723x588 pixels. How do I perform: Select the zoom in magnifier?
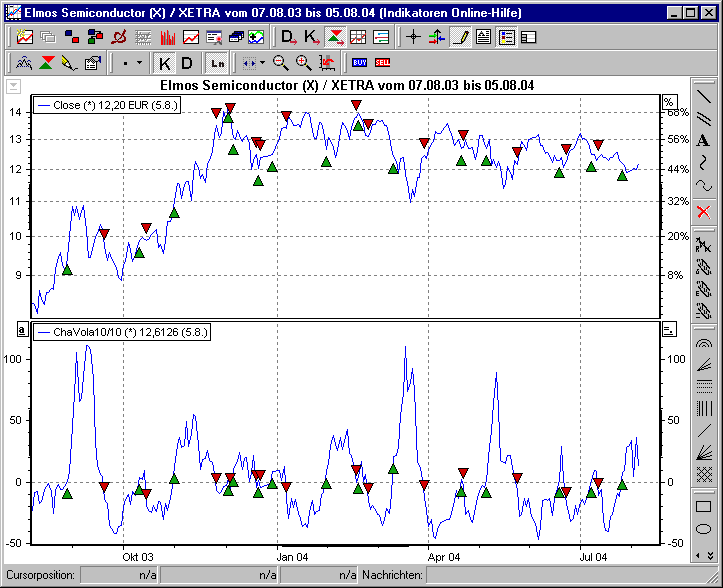pyautogui.click(x=303, y=63)
